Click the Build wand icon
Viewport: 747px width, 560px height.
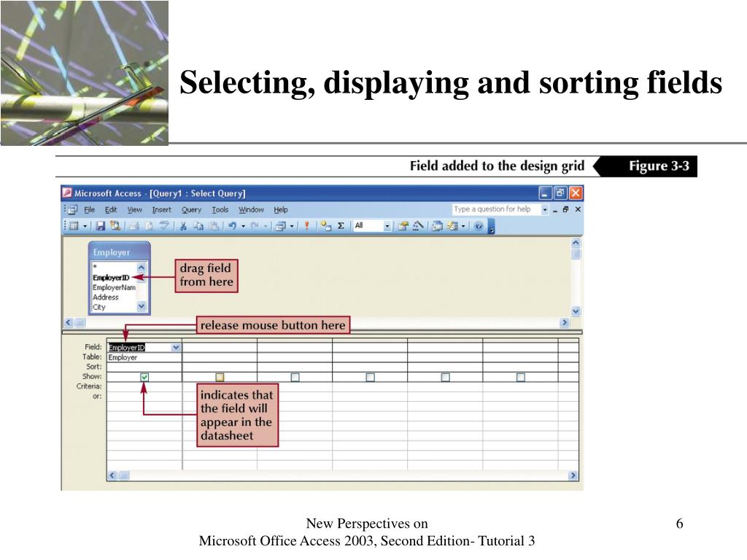tap(418, 226)
